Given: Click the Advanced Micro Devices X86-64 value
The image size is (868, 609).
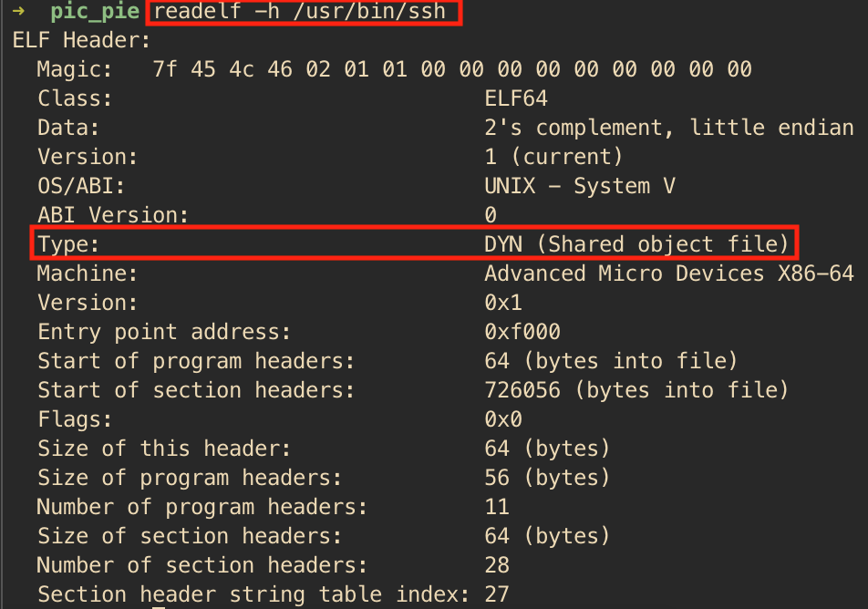Looking at the screenshot, I should tap(668, 274).
